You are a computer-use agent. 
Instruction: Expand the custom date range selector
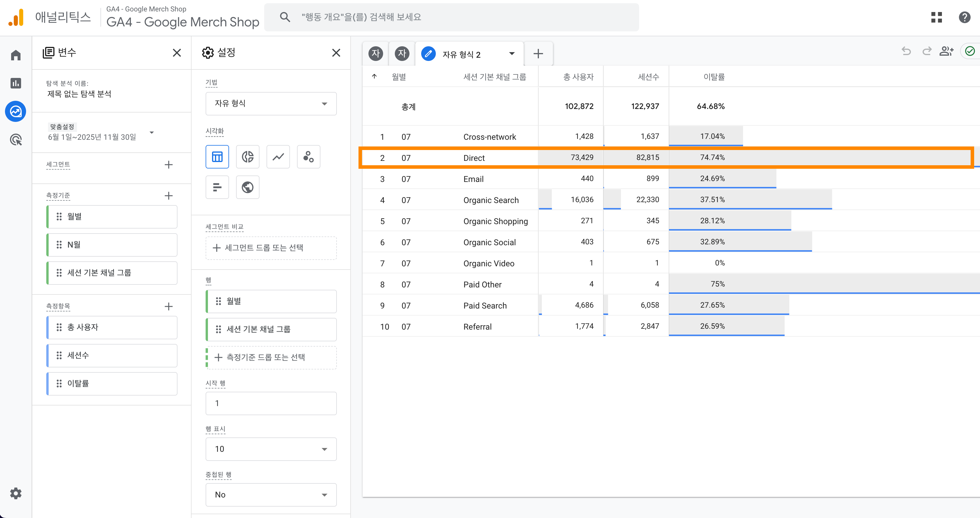click(x=101, y=132)
